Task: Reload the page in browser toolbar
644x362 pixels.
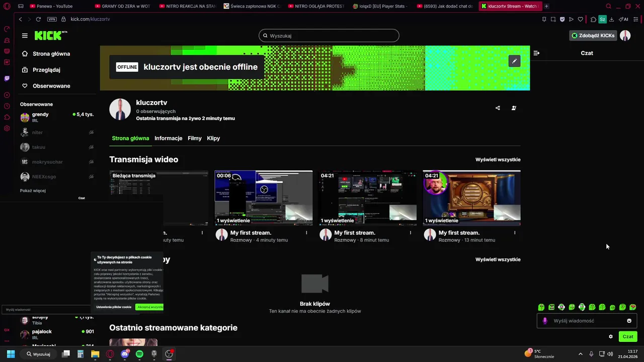Action: click(38, 19)
